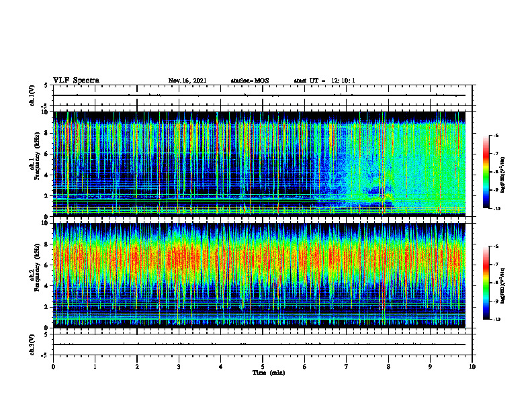Screen dimensions: 532x411
Task: Click time axis tick label '10' at the right end
Action: coord(472,367)
